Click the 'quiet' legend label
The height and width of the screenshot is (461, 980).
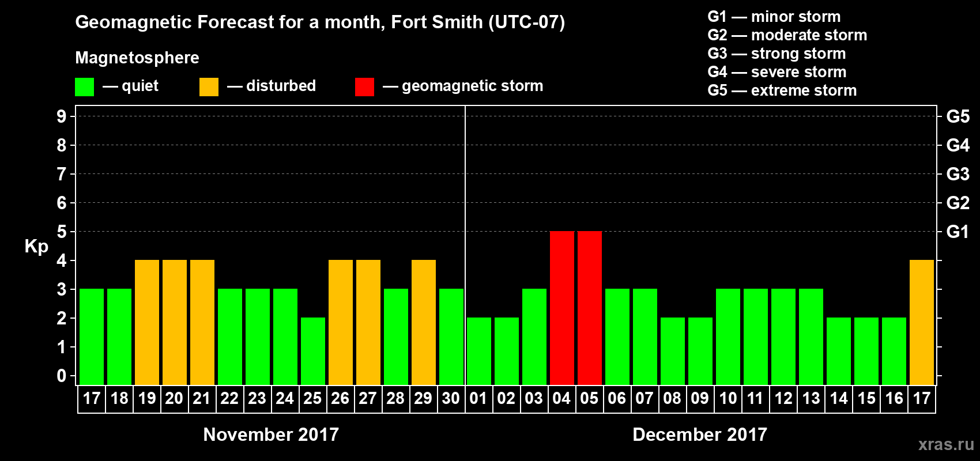click(140, 86)
